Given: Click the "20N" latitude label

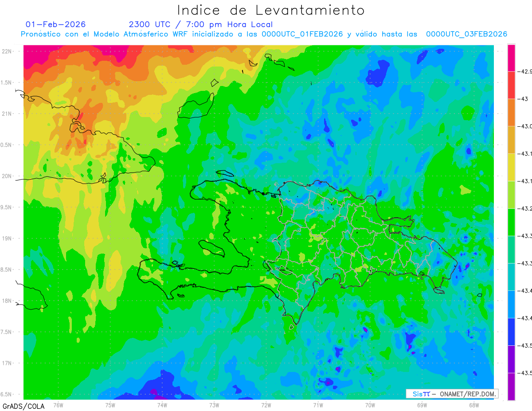Looking at the screenshot, I should [7, 176].
